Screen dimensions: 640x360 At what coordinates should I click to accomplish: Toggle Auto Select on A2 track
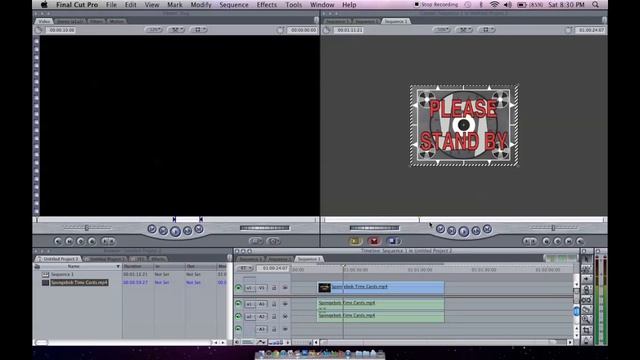(285, 316)
